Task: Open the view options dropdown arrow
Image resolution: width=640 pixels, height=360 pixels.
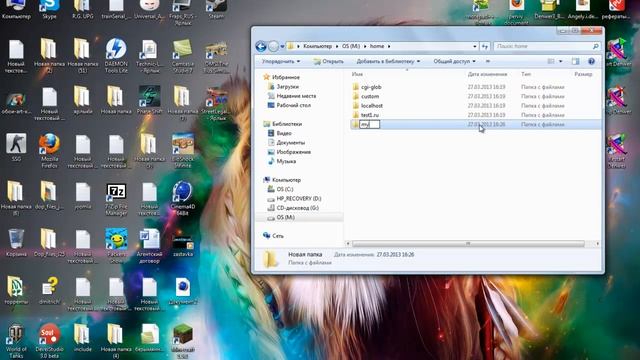Action: 560,61
